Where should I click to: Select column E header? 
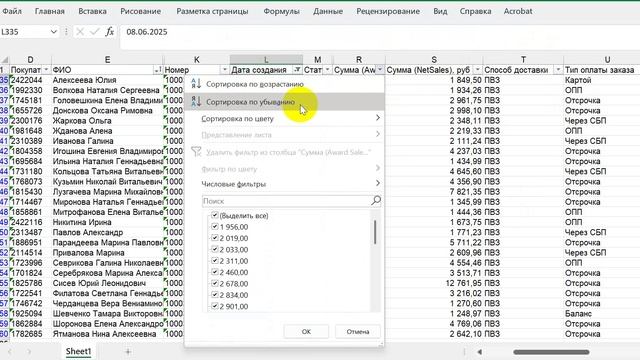click(x=107, y=60)
